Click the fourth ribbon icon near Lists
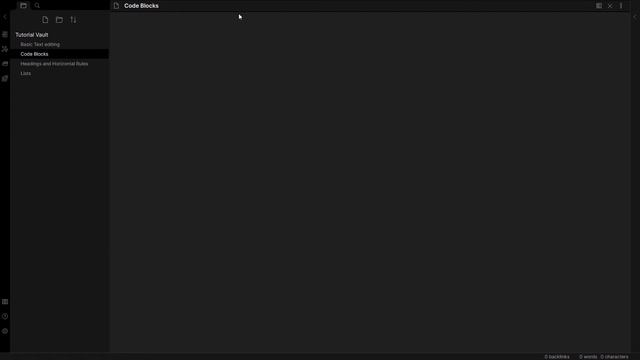This screenshot has height=360, width=640. coord(5,78)
